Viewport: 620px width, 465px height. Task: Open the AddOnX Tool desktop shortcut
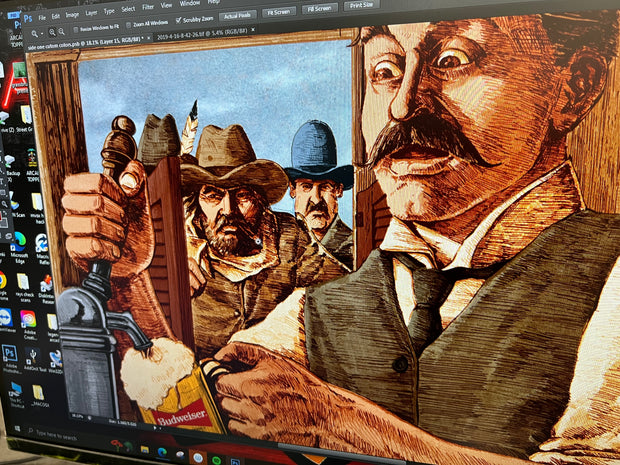pos(32,359)
